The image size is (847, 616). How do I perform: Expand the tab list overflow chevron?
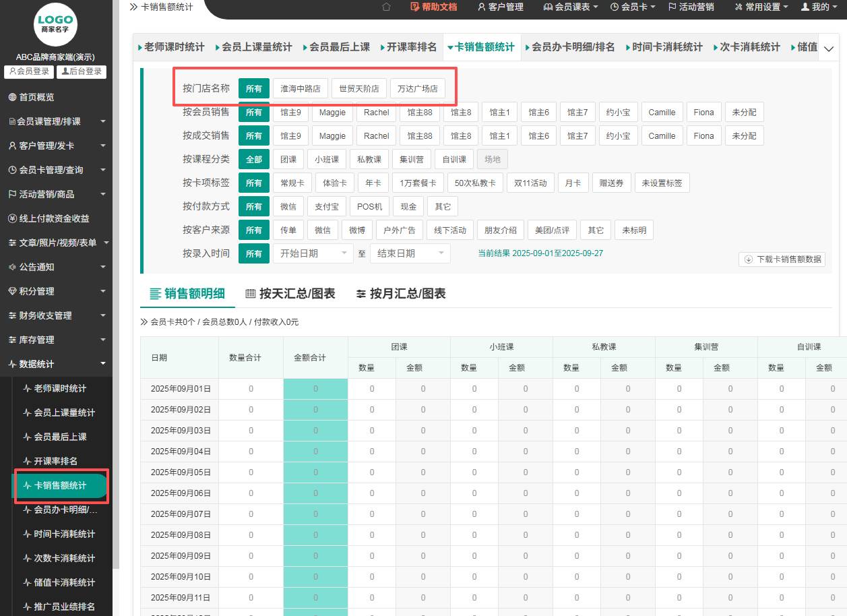coord(829,49)
